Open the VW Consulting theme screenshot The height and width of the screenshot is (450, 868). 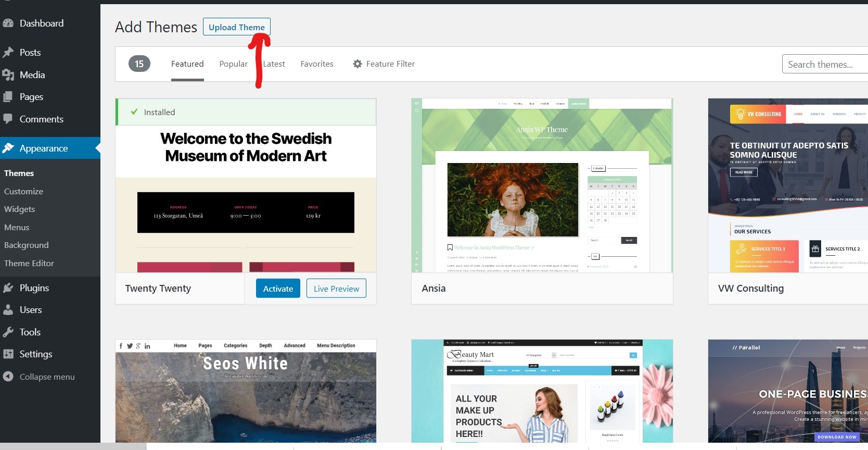pyautogui.click(x=788, y=185)
